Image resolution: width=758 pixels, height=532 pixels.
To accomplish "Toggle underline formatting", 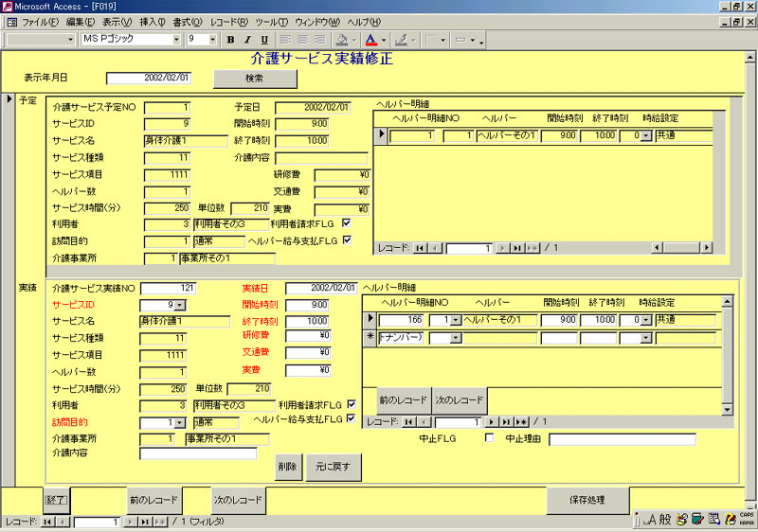I will pos(264,40).
